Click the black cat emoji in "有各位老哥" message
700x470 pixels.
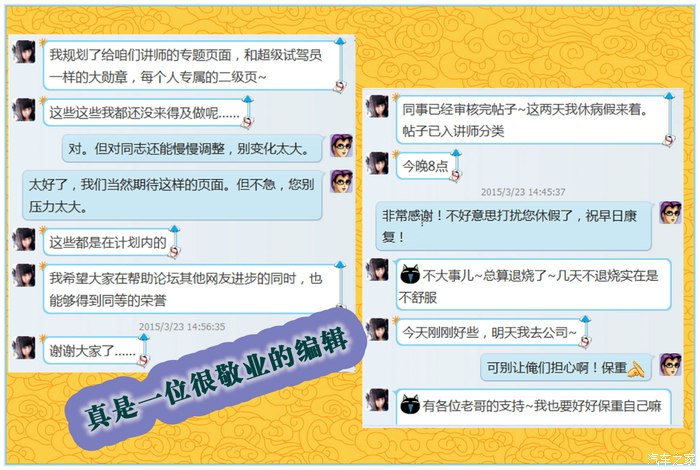410,404
